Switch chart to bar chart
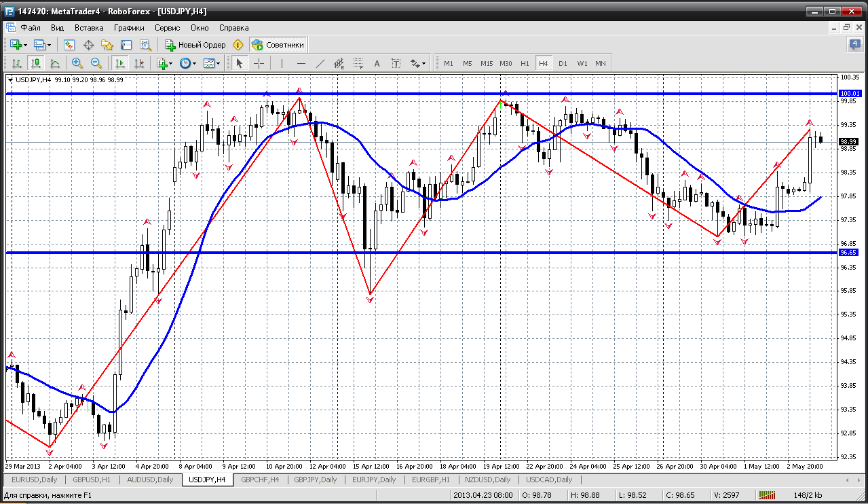Image resolution: width=868 pixels, height=504 pixels. coord(17,63)
